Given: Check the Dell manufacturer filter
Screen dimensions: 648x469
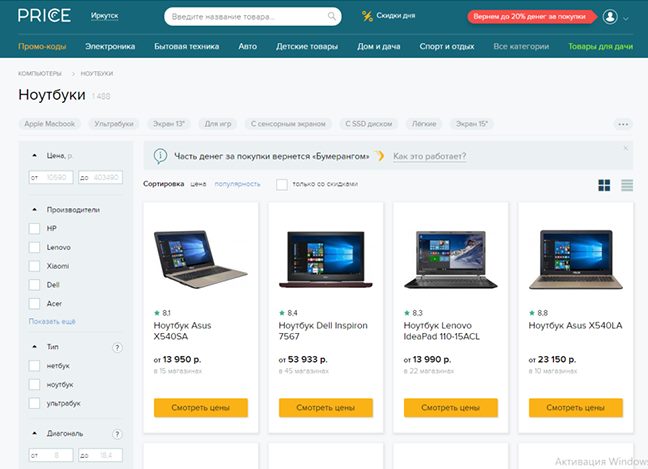Looking at the screenshot, I should point(34,285).
